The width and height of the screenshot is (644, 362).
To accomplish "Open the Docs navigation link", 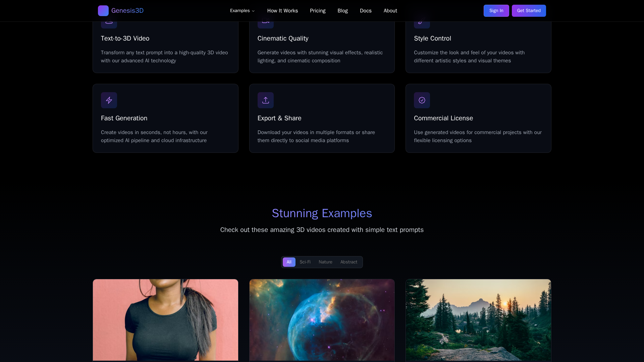I will 366,11.
